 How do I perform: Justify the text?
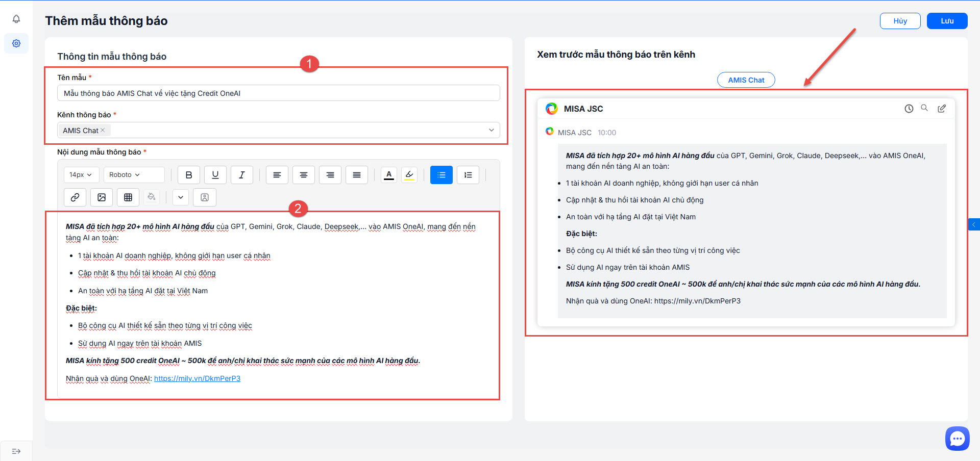pos(357,175)
